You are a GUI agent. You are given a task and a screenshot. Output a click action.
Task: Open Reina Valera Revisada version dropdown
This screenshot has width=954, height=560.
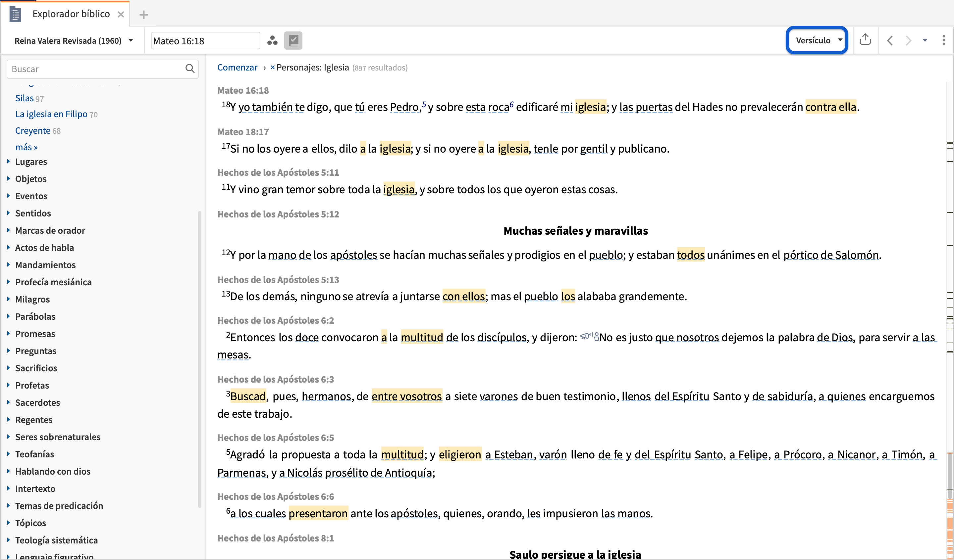pyautogui.click(x=74, y=40)
